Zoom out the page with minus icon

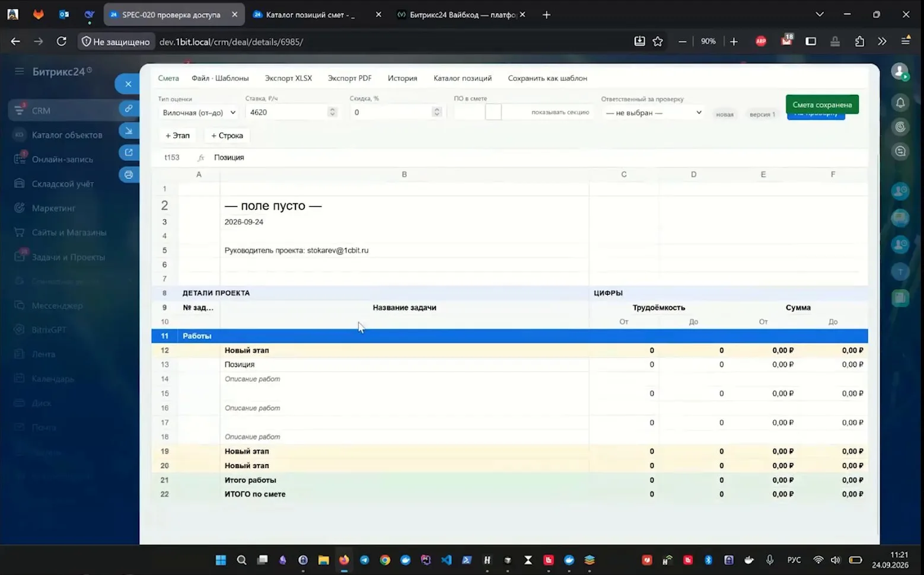click(683, 41)
